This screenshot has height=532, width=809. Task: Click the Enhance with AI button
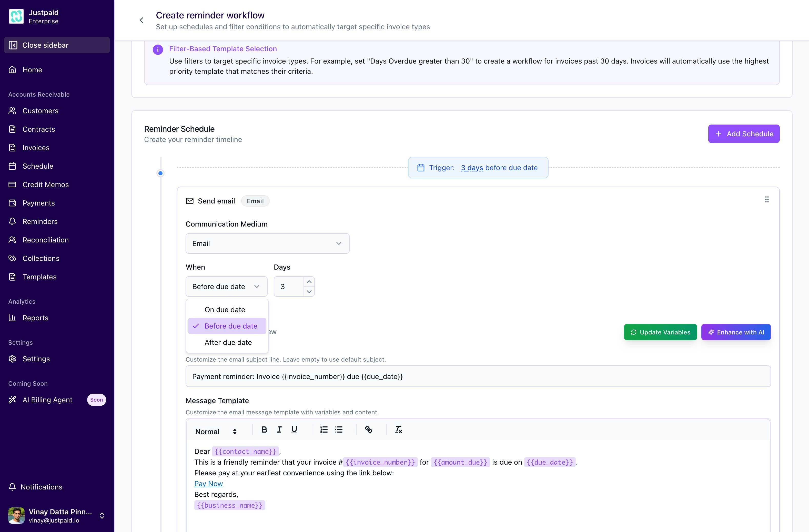coord(736,332)
